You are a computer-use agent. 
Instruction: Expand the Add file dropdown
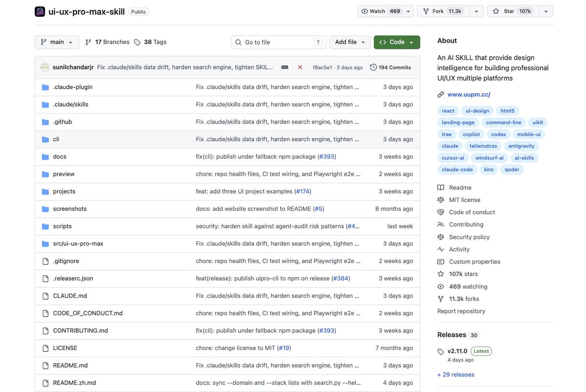pos(350,42)
